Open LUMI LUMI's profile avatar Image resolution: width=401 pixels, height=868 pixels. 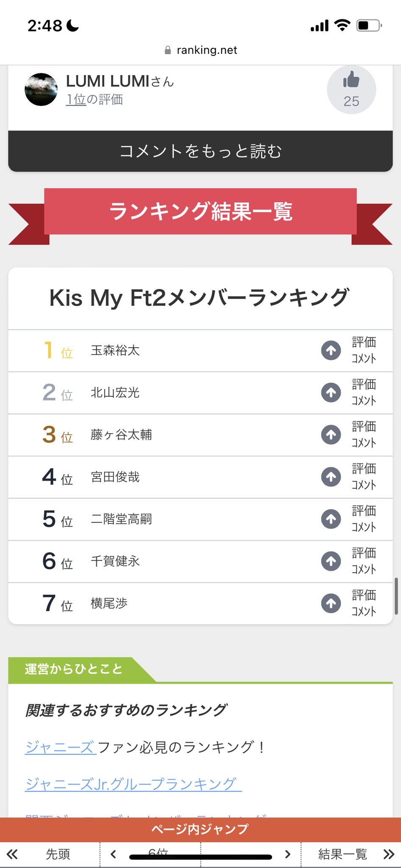41,89
